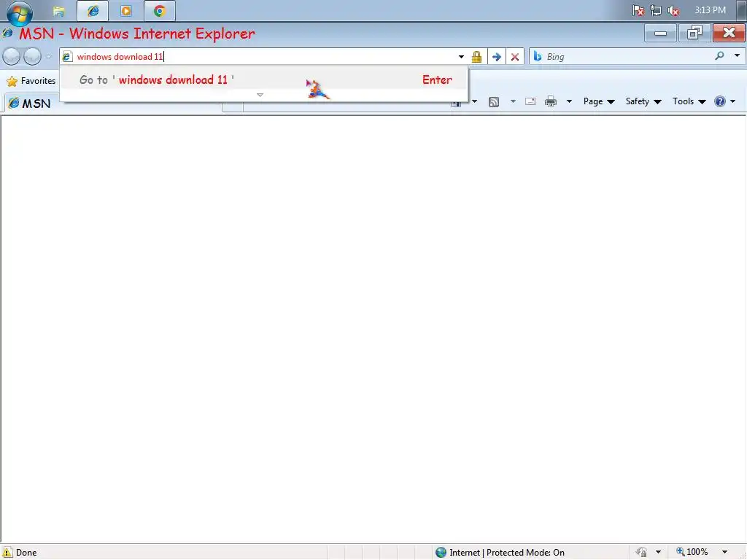Open the zoom level dropdown arrow

click(x=724, y=553)
